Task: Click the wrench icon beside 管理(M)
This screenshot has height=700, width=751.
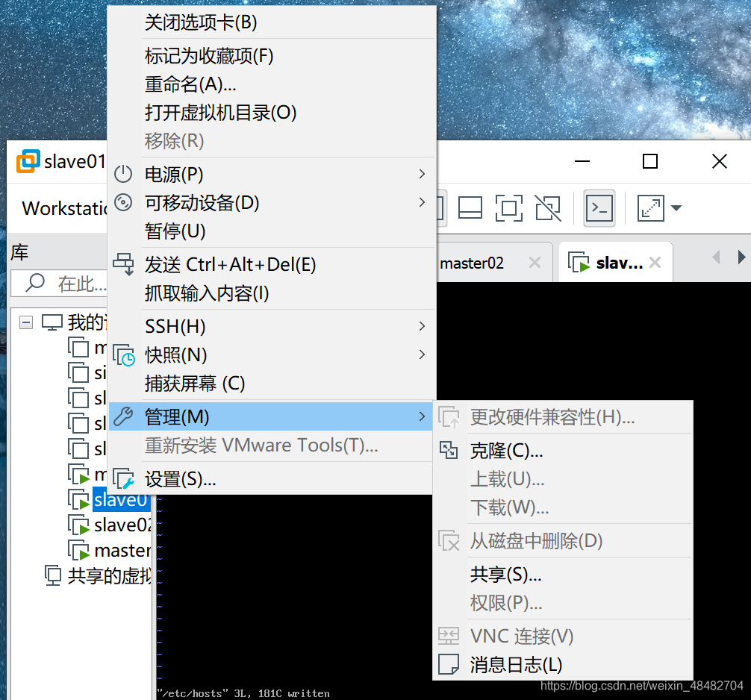Action: [x=123, y=416]
